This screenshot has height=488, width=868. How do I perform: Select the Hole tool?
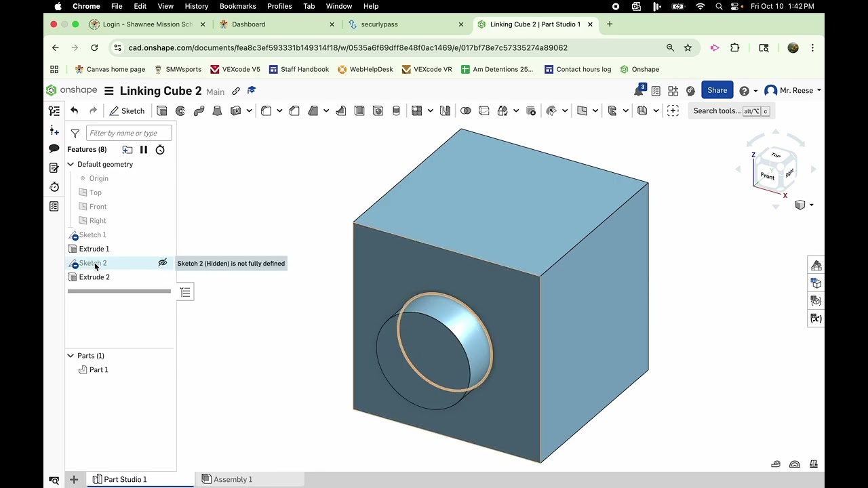[378, 110]
